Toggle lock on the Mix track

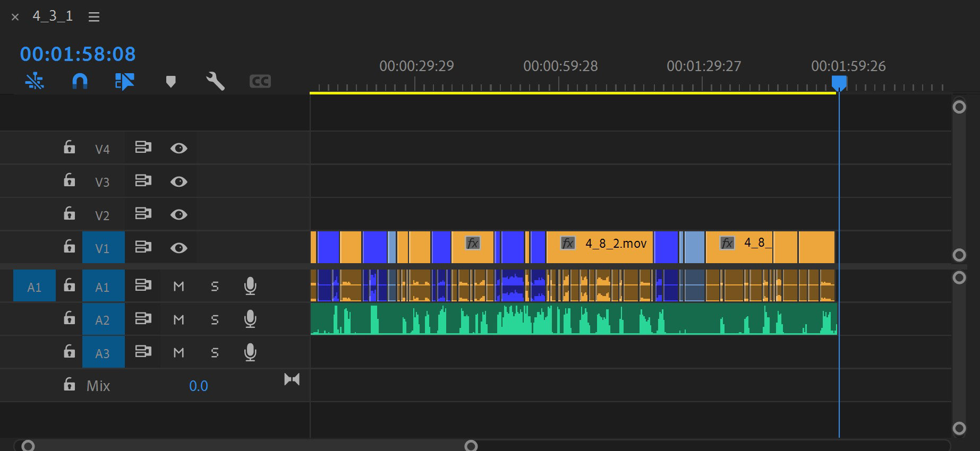click(69, 384)
